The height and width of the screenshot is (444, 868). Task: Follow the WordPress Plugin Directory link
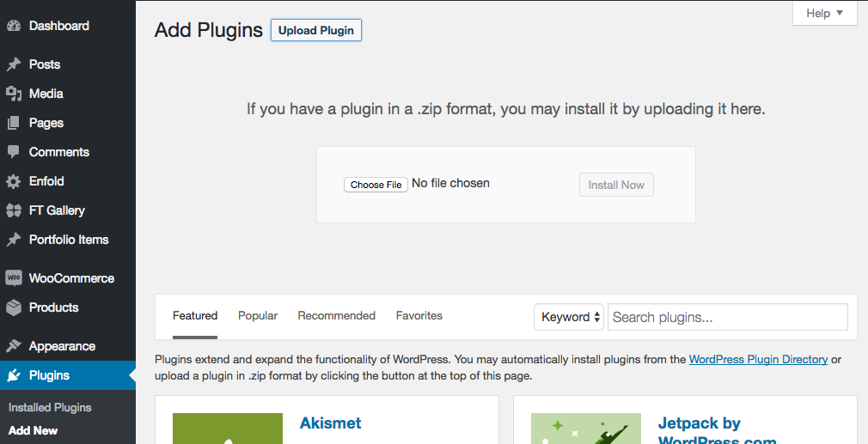[x=758, y=359]
